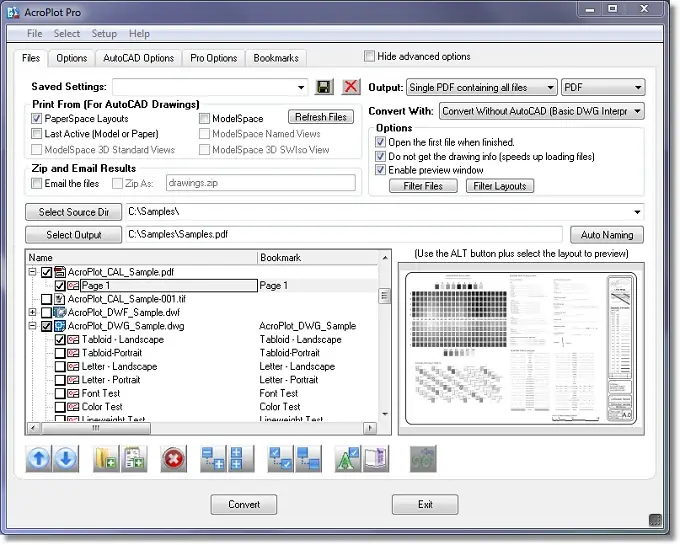Image resolution: width=680 pixels, height=545 pixels.
Task: Click the AcroPlot Pro title bar icon
Action: (x=13, y=12)
